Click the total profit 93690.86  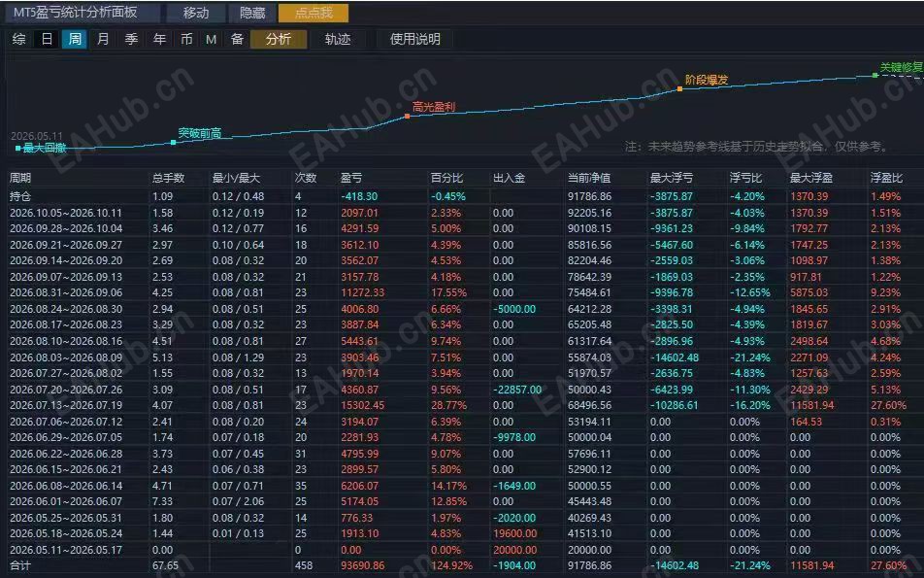[x=362, y=565]
